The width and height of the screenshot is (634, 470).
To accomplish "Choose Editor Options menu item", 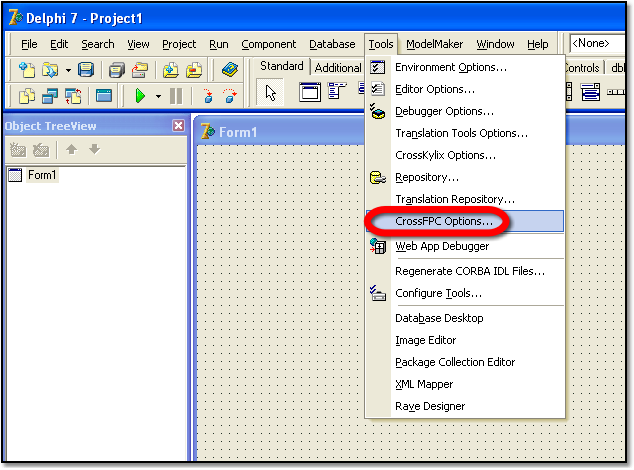I will (465, 89).
